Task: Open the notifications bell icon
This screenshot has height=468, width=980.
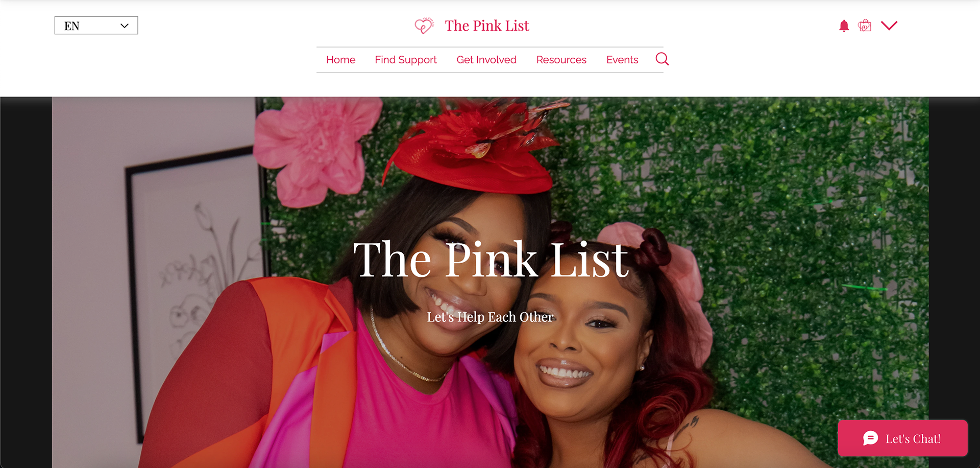Action: pos(844,26)
